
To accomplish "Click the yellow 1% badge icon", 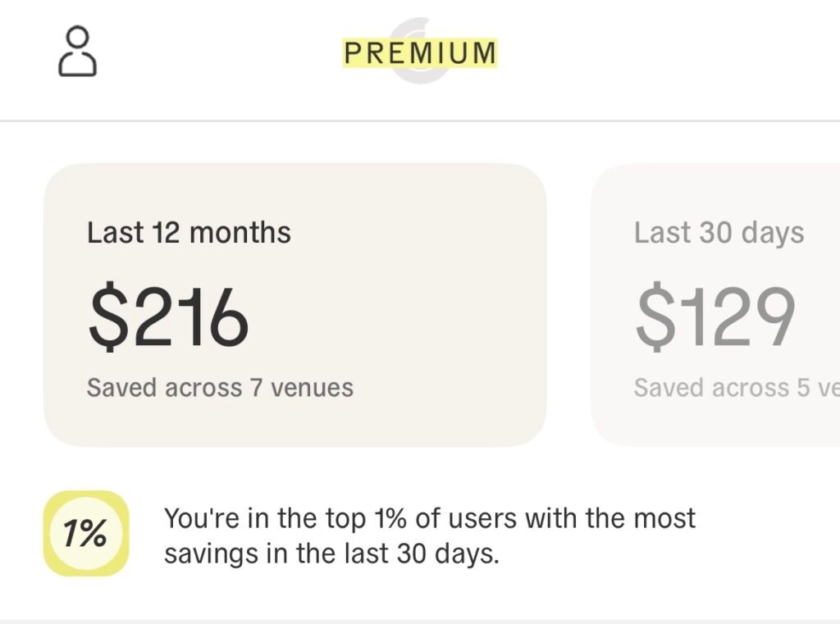I will [x=86, y=534].
